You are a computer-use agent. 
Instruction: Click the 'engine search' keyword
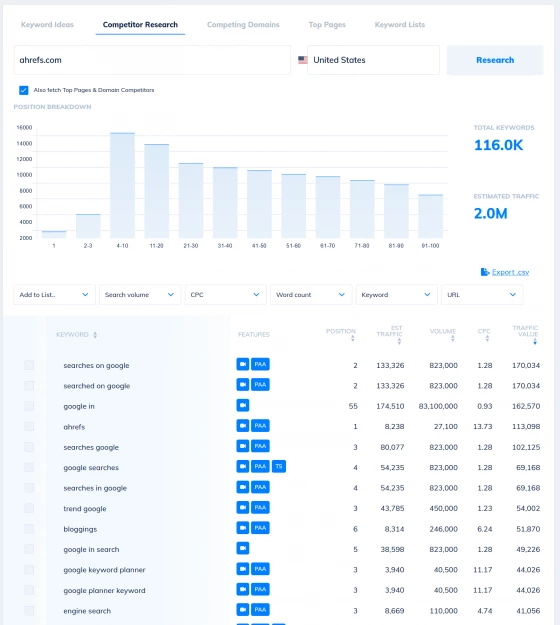[x=87, y=611]
